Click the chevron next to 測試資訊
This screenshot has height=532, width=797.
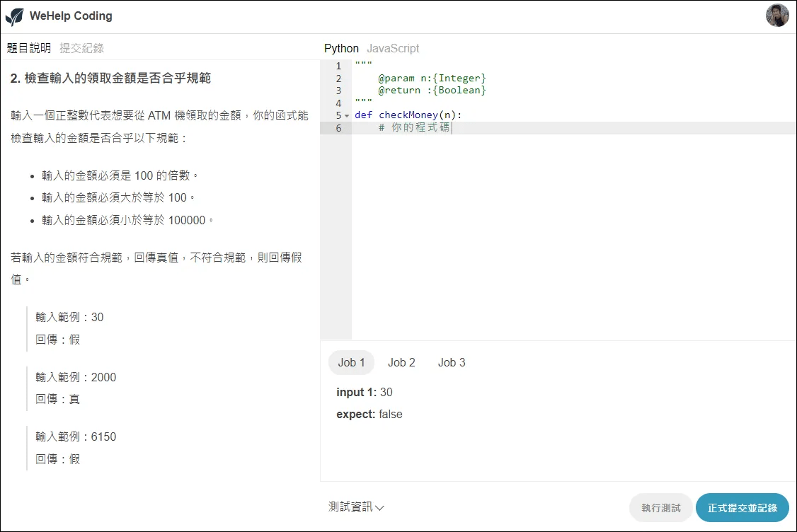379,507
